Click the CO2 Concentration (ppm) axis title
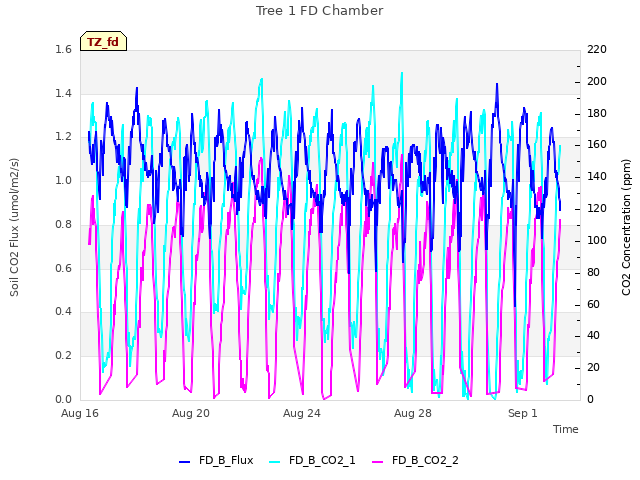 pyautogui.click(x=626, y=227)
